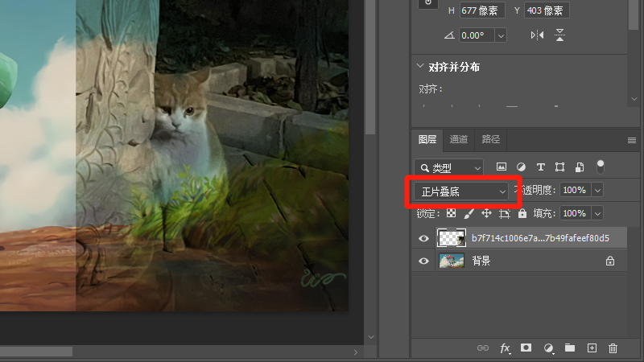The width and height of the screenshot is (644, 362).
Task: Create a new layer with plus icon
Action: pyautogui.click(x=592, y=348)
